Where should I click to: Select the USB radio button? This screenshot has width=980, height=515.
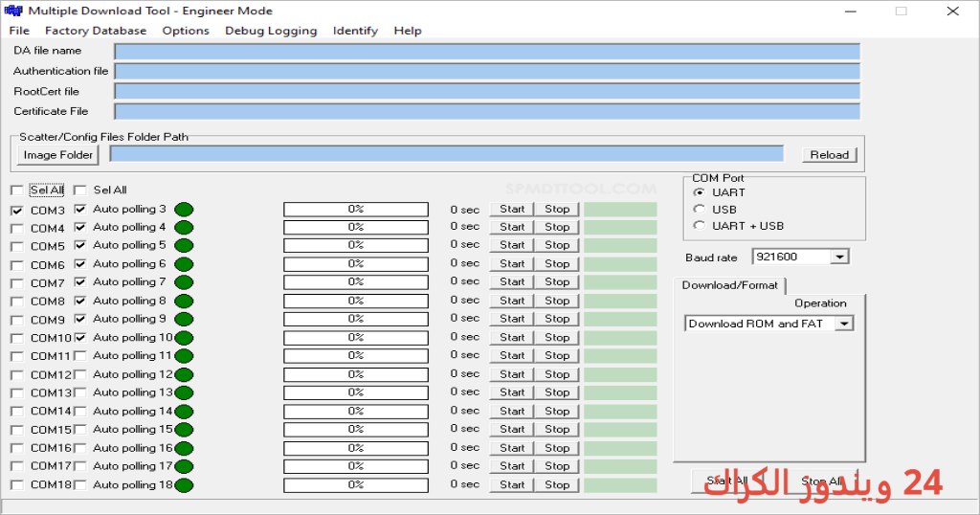(700, 210)
